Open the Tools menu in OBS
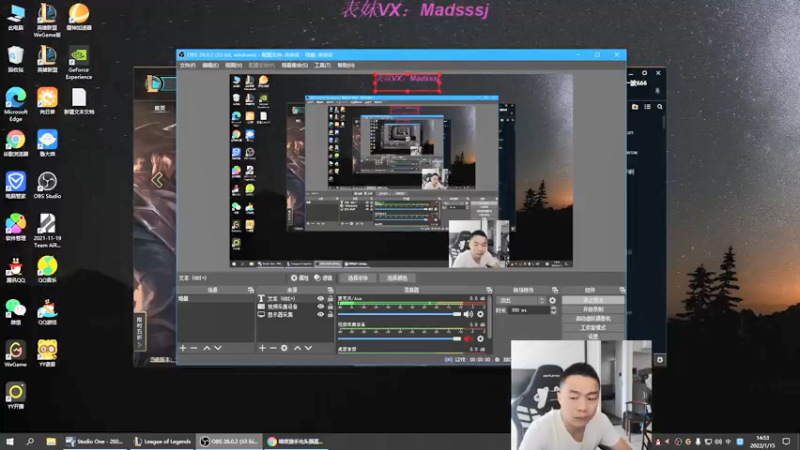Image resolution: width=800 pixels, height=450 pixels. 322,65
